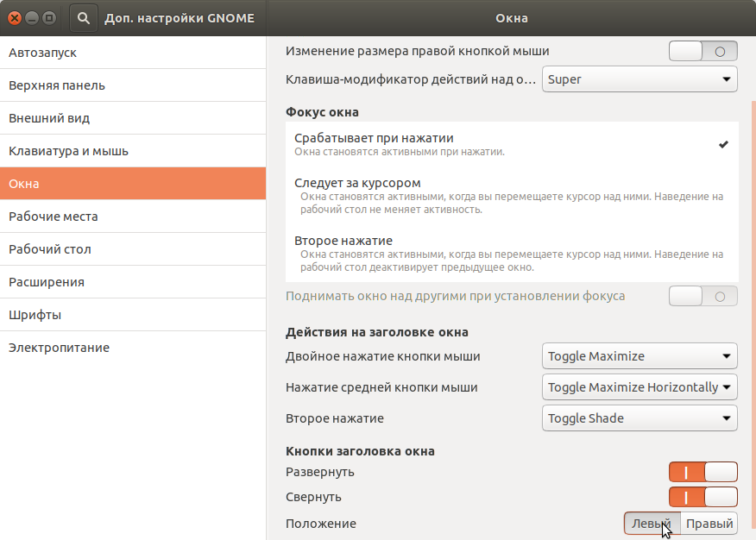Set button position to Правый

(709, 524)
